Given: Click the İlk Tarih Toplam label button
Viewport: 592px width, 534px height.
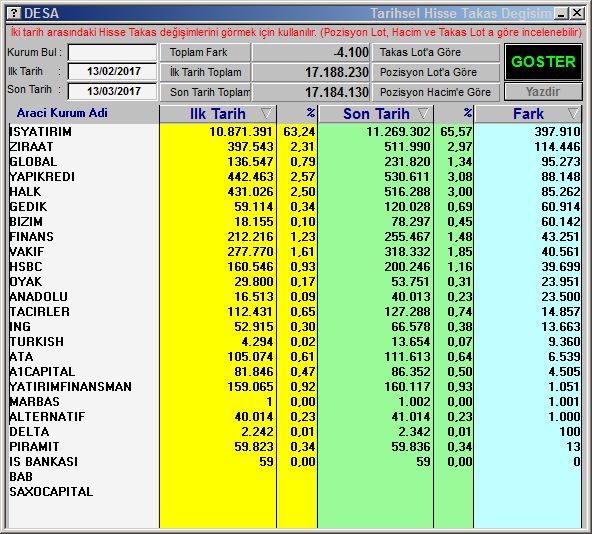Looking at the screenshot, I should tap(205, 72).
